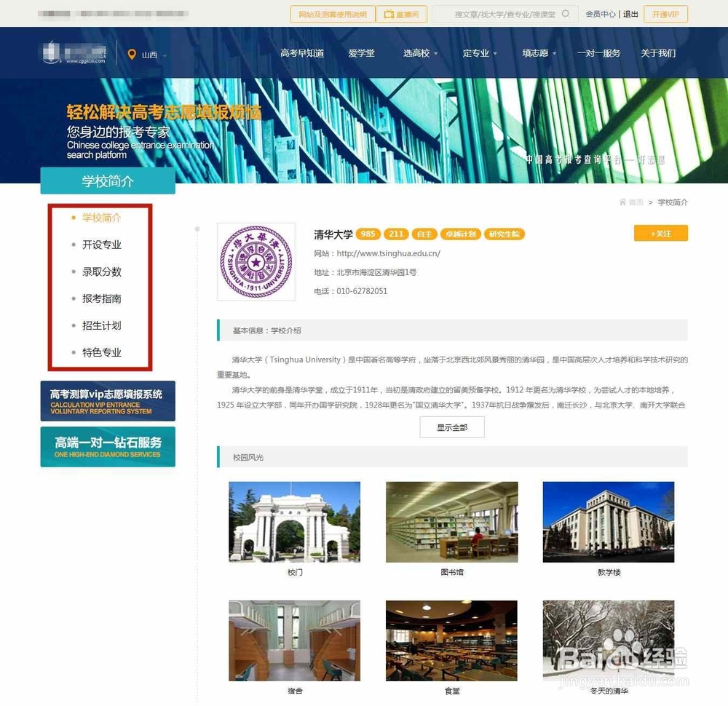Click the 卓越计划 tag badge
This screenshot has height=706, width=728.
tap(461, 234)
